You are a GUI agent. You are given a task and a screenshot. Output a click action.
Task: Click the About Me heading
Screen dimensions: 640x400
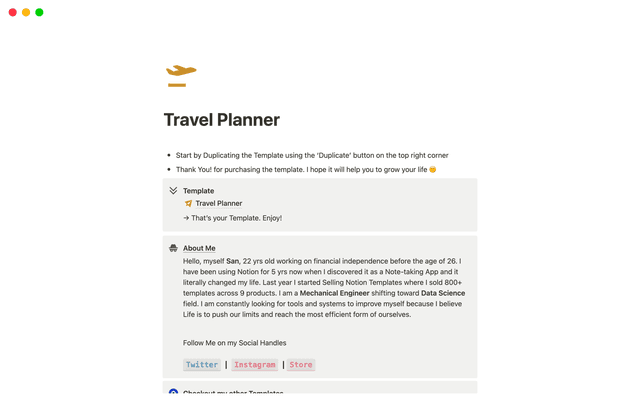click(x=199, y=248)
